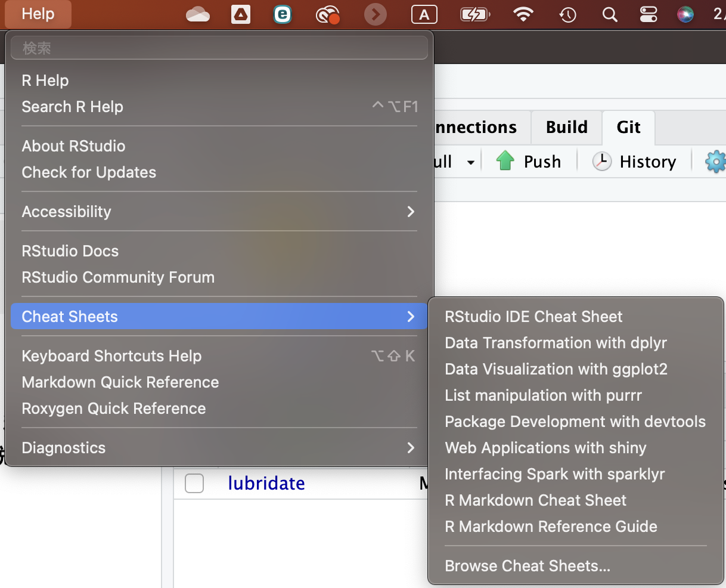Open Spotlight search magnifier icon

pyautogui.click(x=610, y=14)
